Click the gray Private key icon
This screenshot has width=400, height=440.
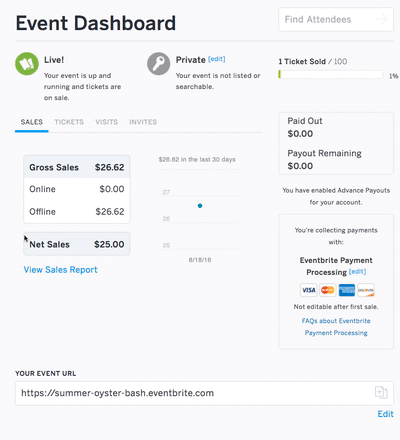(159, 64)
